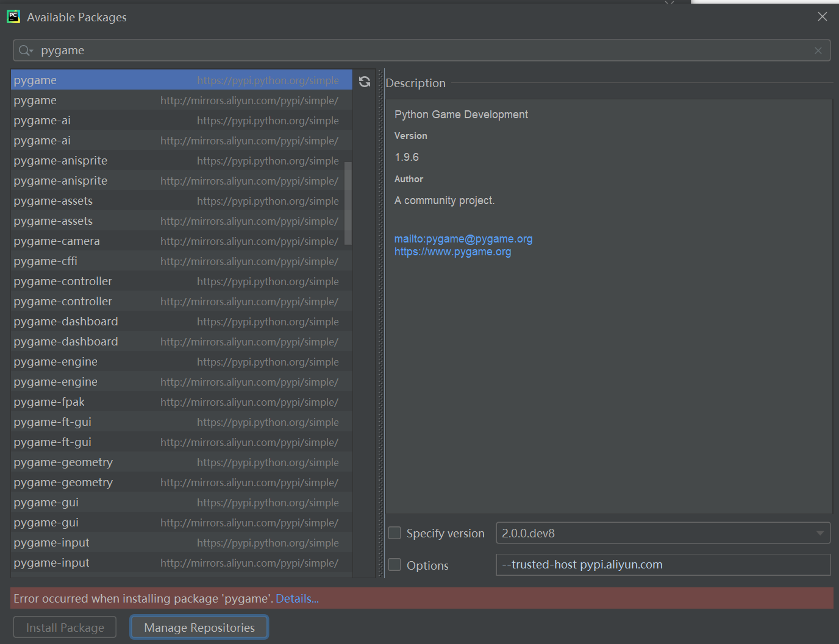
Task: Select pygame-ai from mirrors.aliyun.com
Action: pos(182,140)
